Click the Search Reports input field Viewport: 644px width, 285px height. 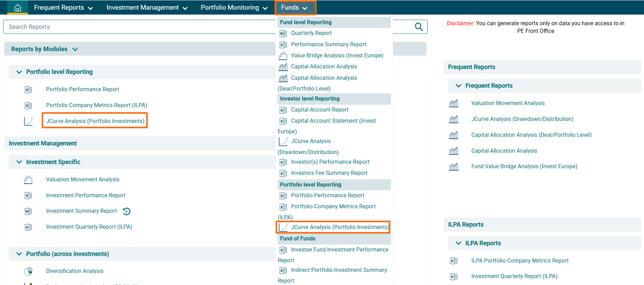tap(138, 27)
